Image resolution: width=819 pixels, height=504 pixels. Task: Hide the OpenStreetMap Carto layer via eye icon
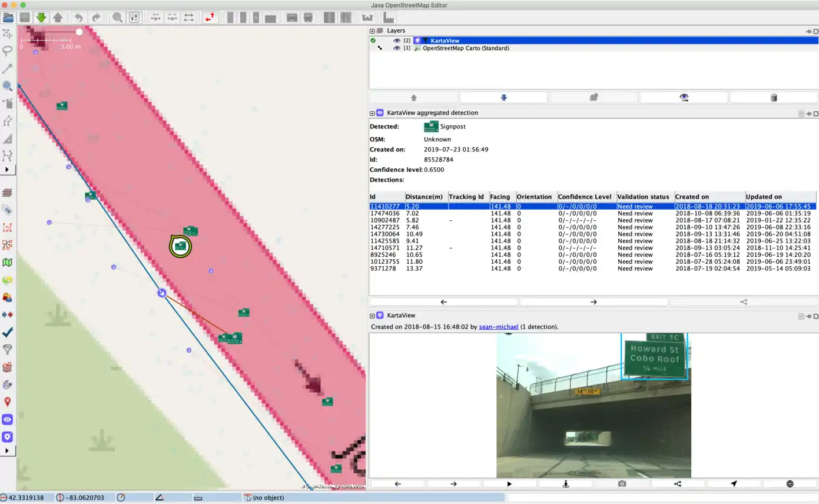397,48
